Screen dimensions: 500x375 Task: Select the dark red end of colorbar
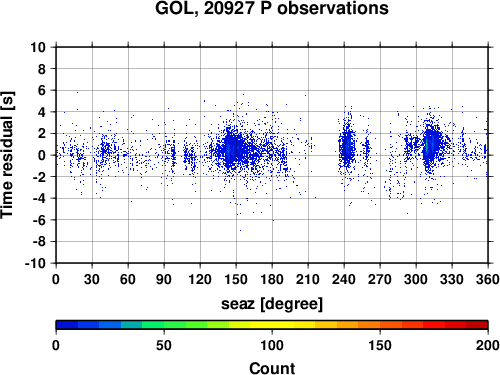477,325
